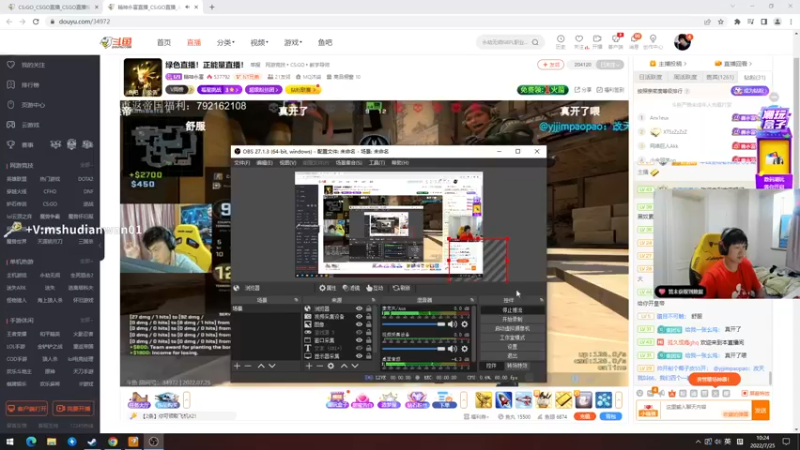Bookmark this page with the star icon

(x=720, y=22)
